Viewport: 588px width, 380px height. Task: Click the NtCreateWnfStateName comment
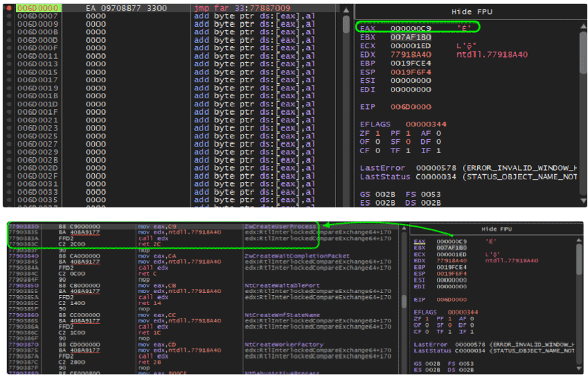click(x=282, y=315)
